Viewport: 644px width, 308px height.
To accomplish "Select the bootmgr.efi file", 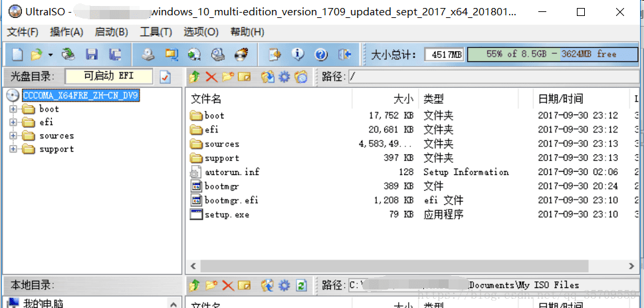I will click(x=224, y=200).
